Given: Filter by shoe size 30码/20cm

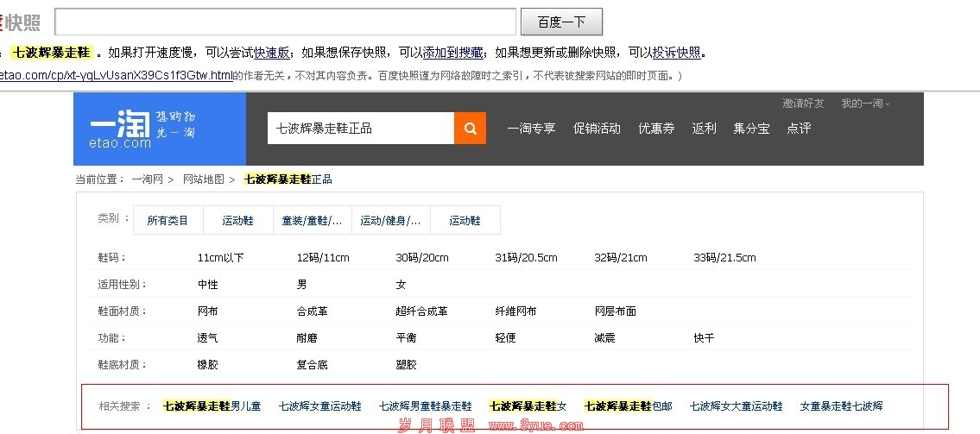Looking at the screenshot, I should [x=422, y=258].
